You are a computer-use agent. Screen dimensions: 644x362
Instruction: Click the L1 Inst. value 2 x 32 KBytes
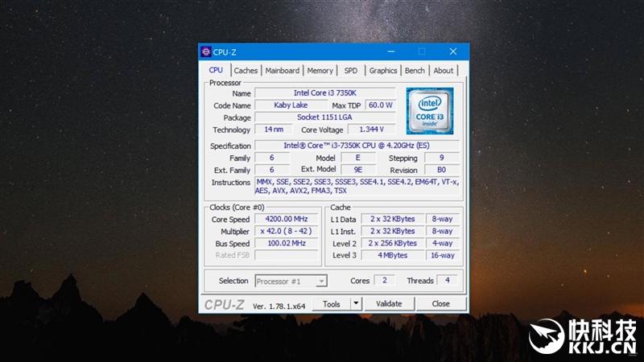point(392,231)
